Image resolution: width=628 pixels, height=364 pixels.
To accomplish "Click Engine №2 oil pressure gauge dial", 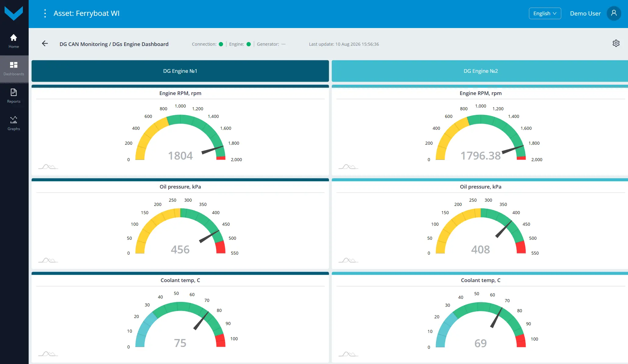I will coord(481,231).
